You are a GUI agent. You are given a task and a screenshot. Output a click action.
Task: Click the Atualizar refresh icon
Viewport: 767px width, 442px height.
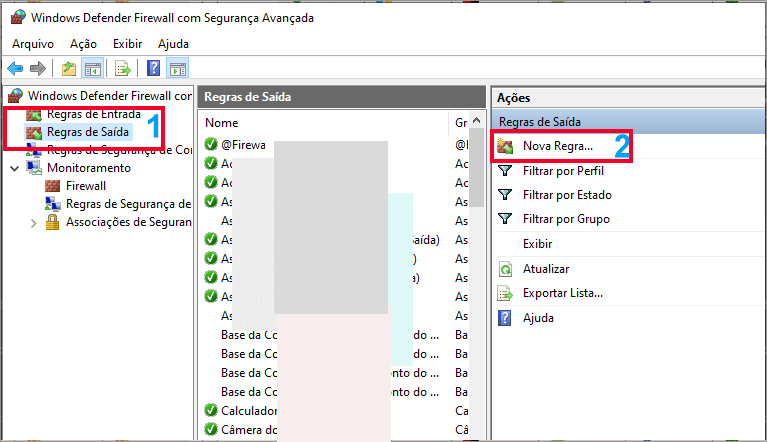[x=505, y=269]
